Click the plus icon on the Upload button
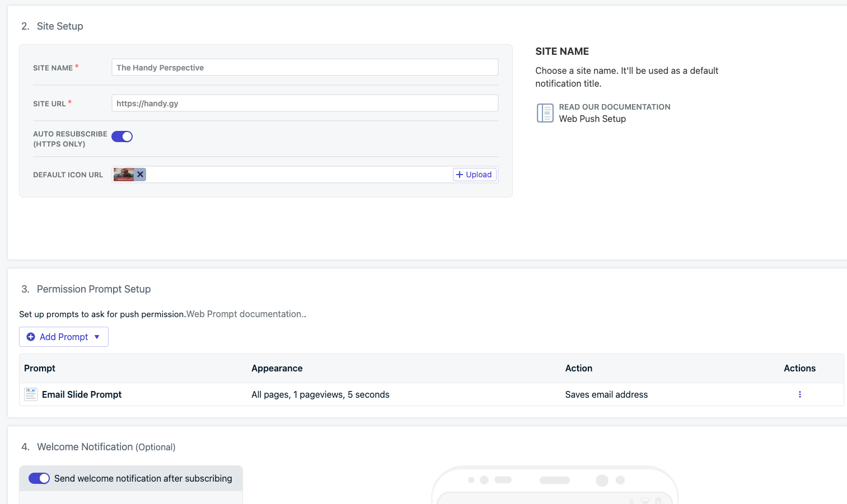 click(460, 175)
